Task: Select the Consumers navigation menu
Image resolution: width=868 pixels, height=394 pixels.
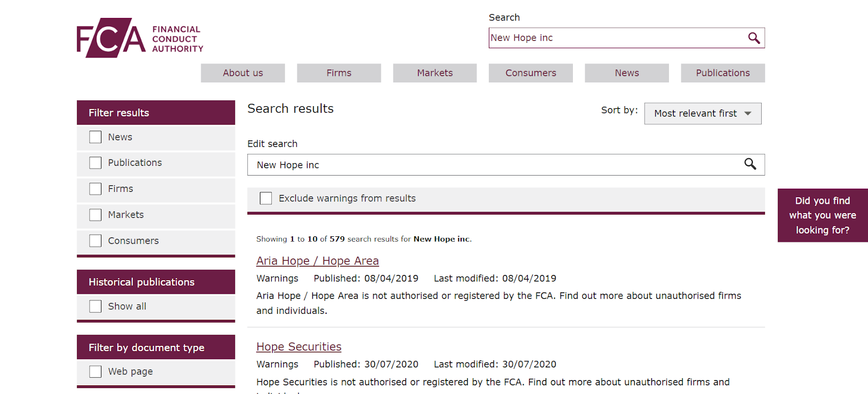Action: [531, 73]
